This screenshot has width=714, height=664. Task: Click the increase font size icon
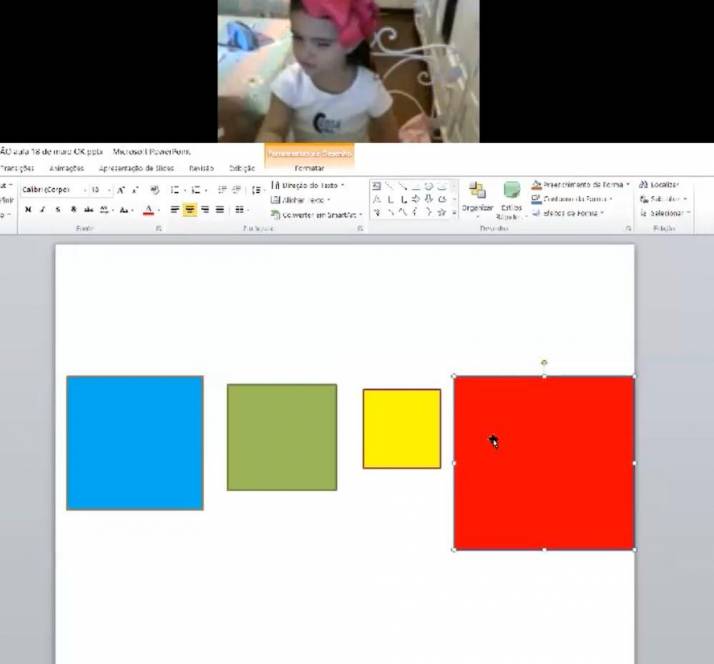pos(120,190)
